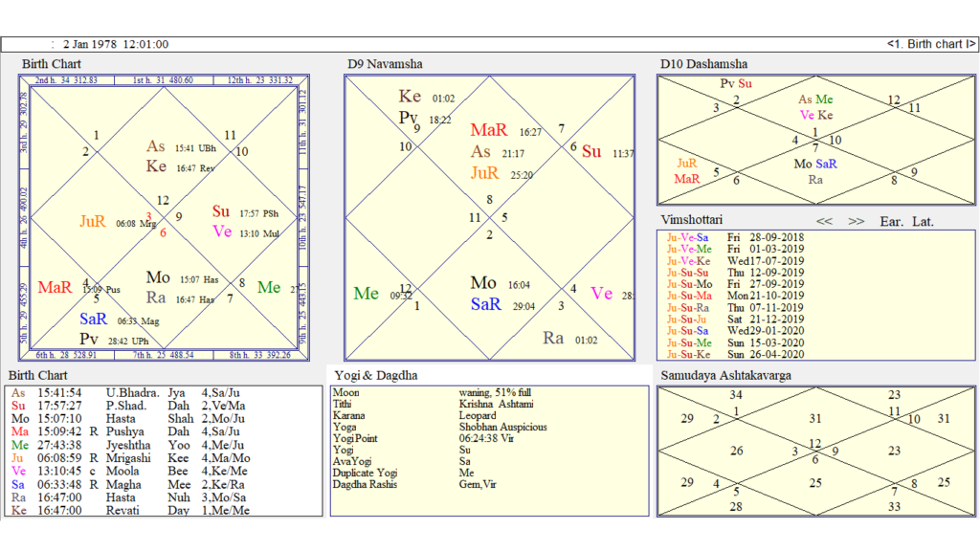Select the Ju-Su-Ma dasha row

click(x=735, y=296)
